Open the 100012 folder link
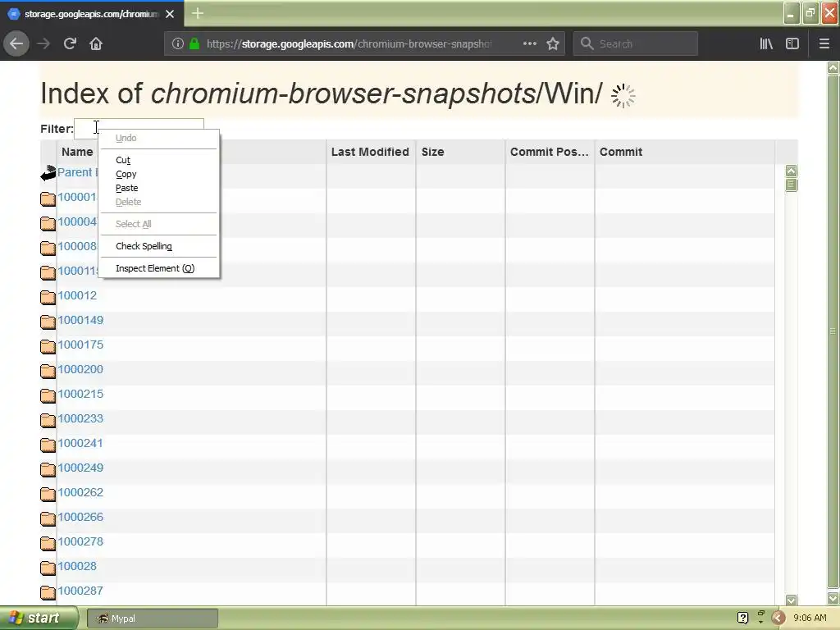The height and width of the screenshot is (630, 840). 77,295
